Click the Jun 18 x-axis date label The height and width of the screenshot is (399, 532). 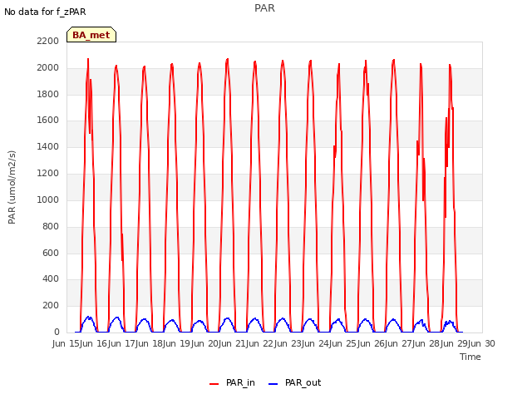tap(150, 343)
